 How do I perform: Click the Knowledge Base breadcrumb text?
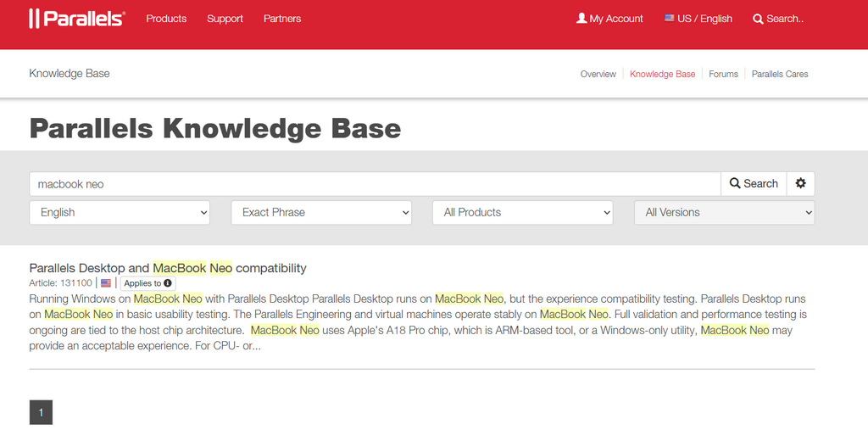click(x=70, y=73)
